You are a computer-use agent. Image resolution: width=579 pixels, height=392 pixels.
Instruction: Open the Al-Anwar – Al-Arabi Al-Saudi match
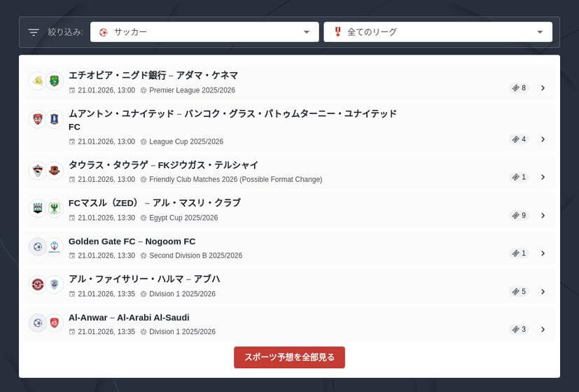click(129, 317)
